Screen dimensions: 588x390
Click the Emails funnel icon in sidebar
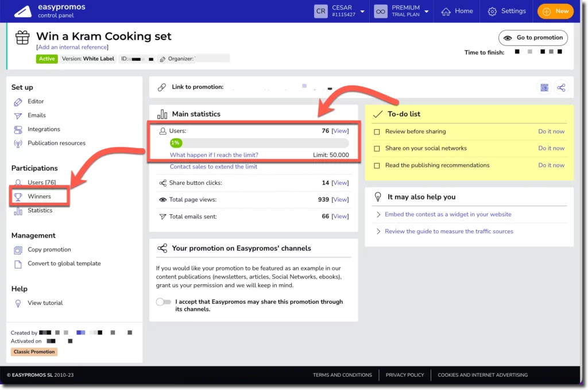[x=18, y=116]
